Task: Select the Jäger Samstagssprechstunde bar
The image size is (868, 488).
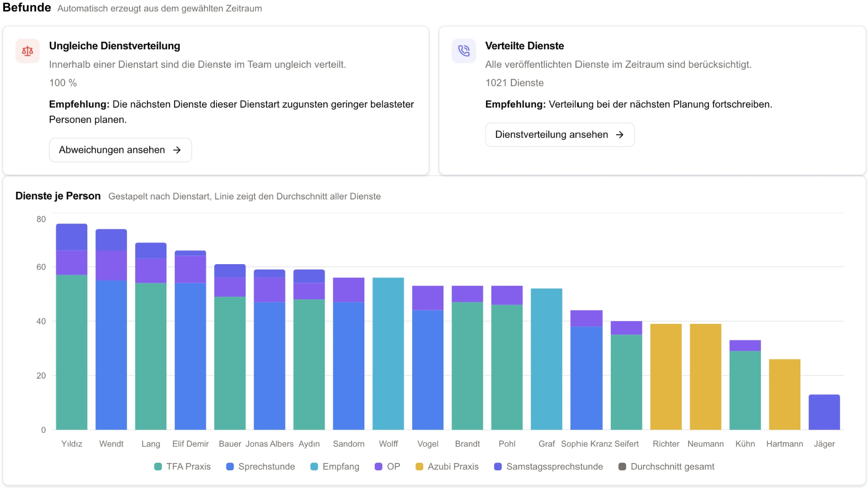Action: click(x=824, y=412)
